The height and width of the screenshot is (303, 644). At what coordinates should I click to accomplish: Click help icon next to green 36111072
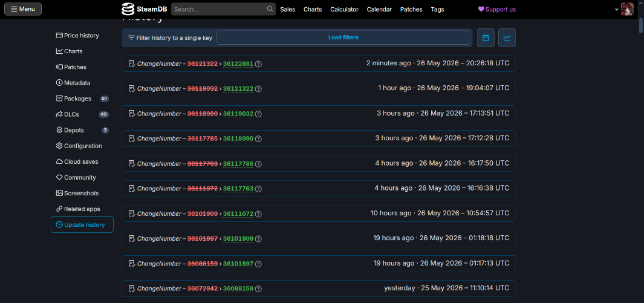point(258,214)
